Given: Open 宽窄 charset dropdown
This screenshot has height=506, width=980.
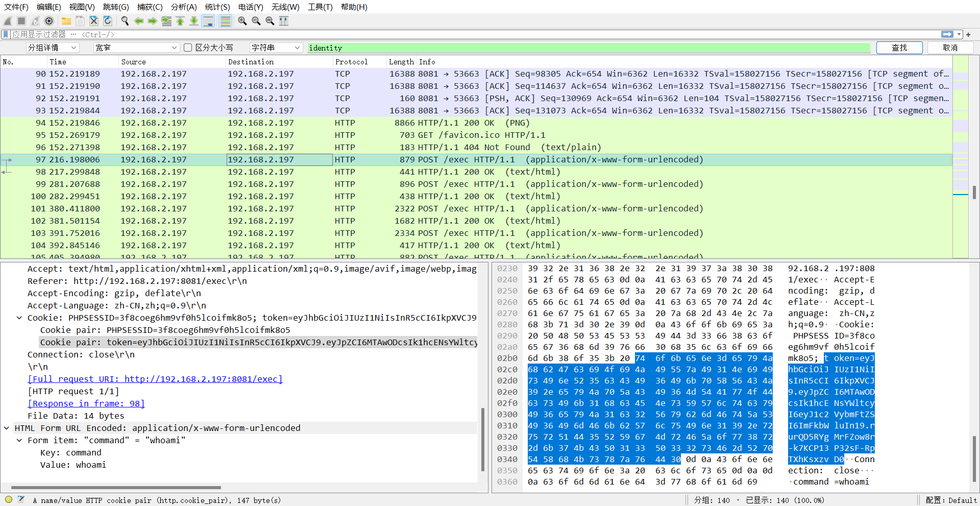Looking at the screenshot, I should pyautogui.click(x=136, y=47).
